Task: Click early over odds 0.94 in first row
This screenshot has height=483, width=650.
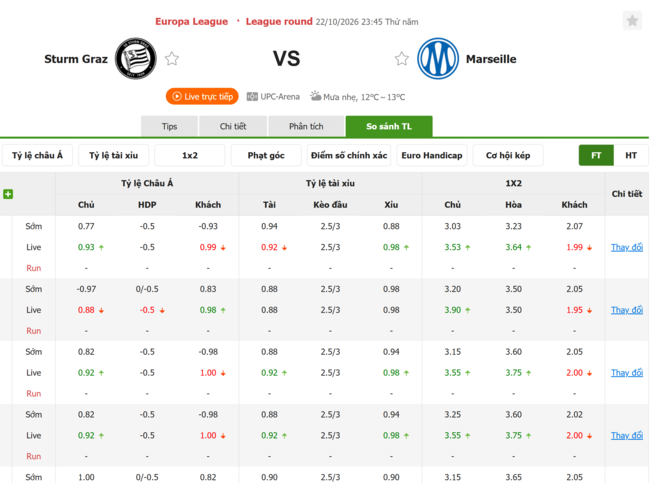Action: pyautogui.click(x=269, y=226)
